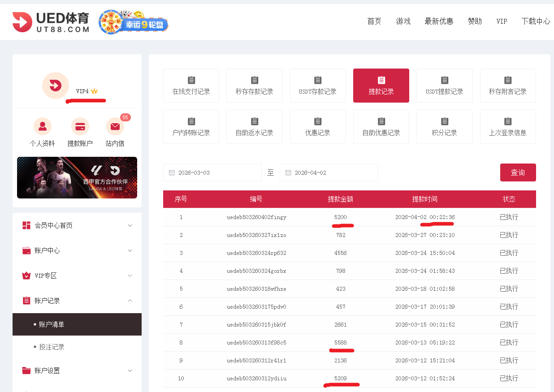Viewport: 554px width, 392px height.
Task: Go to 最新优惠 in top navigation
Action: coord(439,21)
